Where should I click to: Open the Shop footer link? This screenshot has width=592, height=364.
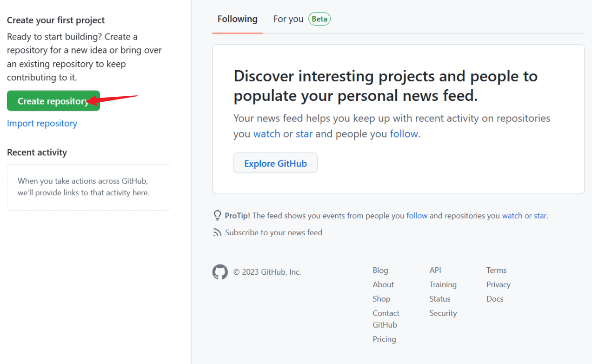381,299
